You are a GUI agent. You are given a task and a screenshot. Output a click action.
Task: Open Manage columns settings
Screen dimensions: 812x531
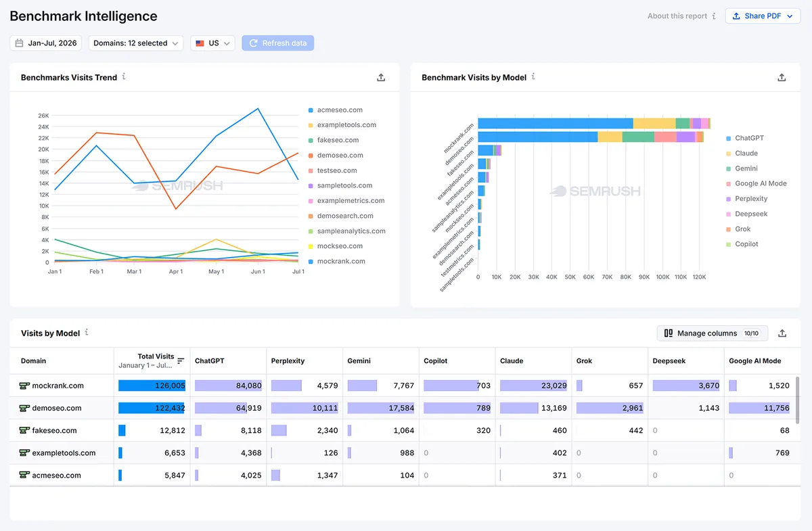[713, 333]
